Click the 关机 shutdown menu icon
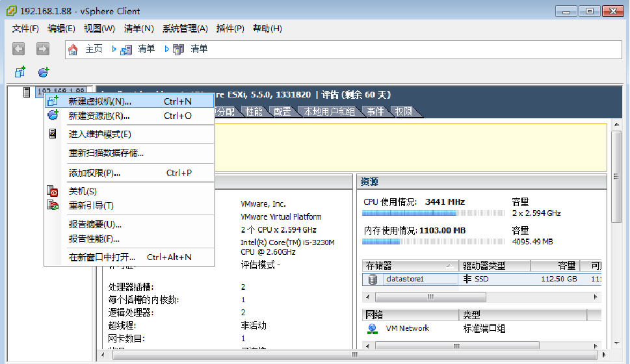 click(x=53, y=191)
